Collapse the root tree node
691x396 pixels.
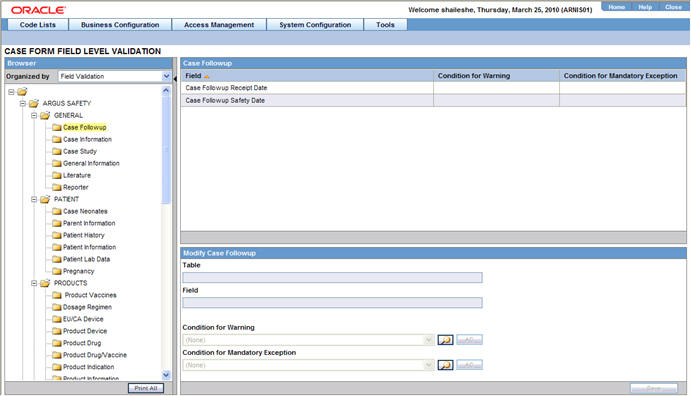(11, 92)
